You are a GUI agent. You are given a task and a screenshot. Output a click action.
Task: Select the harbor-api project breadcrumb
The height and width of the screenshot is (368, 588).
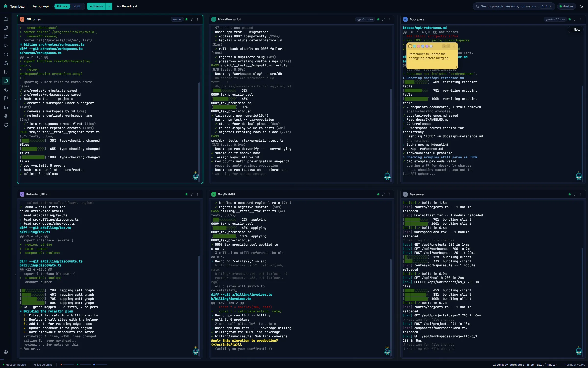(x=41, y=6)
